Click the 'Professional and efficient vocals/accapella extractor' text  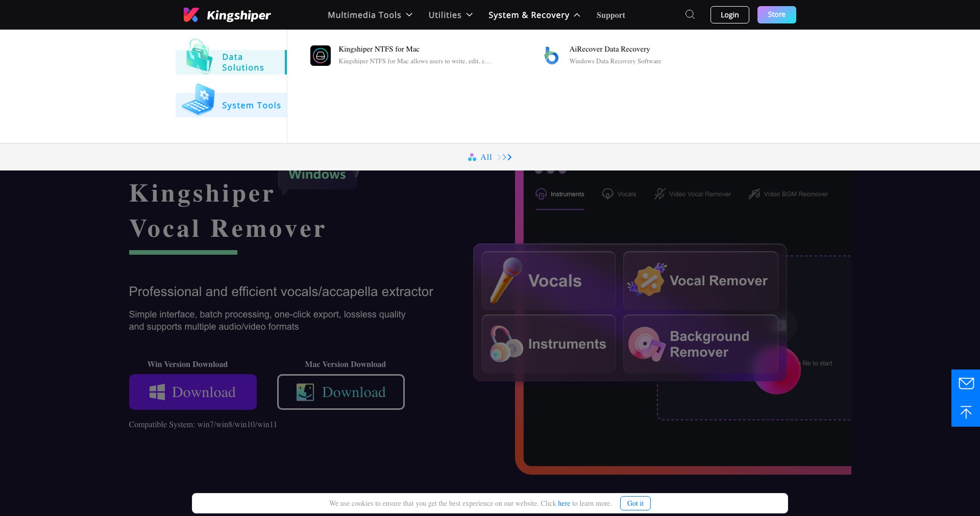coord(281,291)
